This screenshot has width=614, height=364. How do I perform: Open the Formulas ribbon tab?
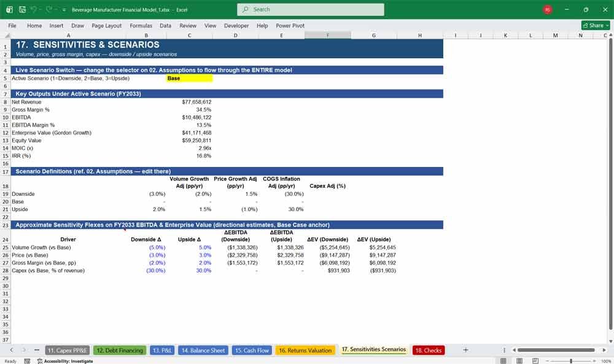click(x=141, y=25)
